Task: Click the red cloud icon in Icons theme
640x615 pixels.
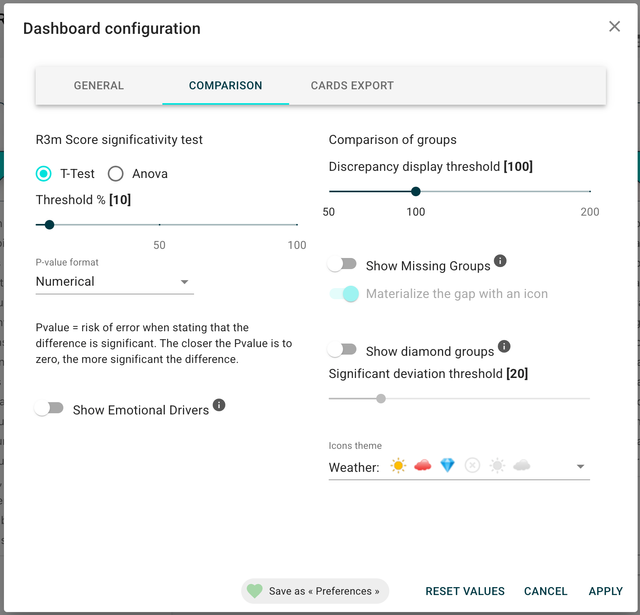Action: [x=423, y=466]
